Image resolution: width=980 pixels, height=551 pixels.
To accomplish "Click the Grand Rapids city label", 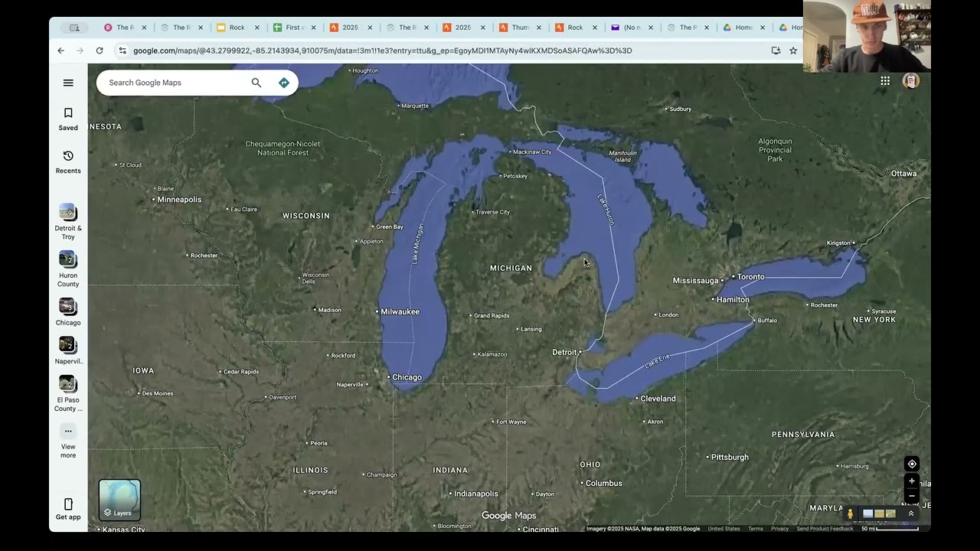I will tap(492, 315).
